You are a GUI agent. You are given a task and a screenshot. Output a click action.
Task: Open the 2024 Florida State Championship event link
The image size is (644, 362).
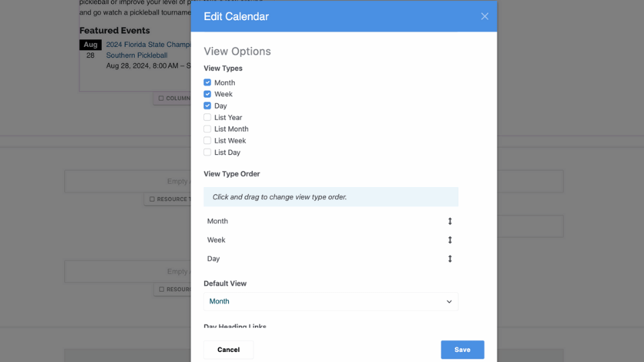coord(148,45)
